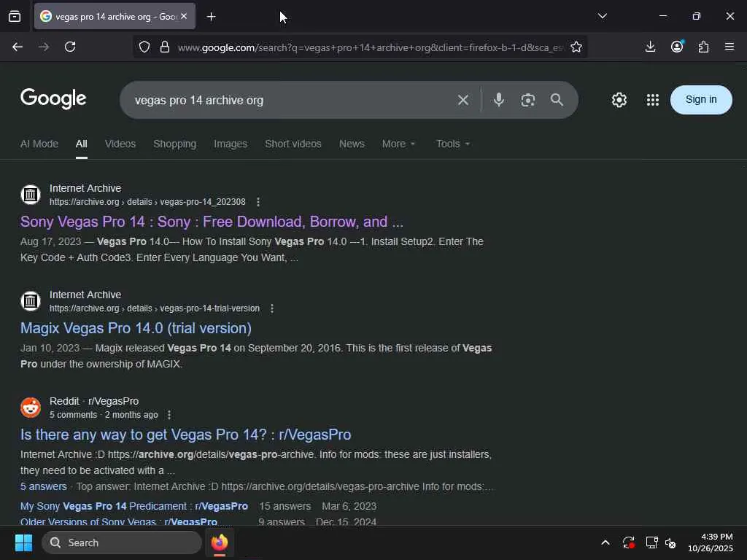Reload the current page
The height and width of the screenshot is (560, 747).
(x=70, y=47)
